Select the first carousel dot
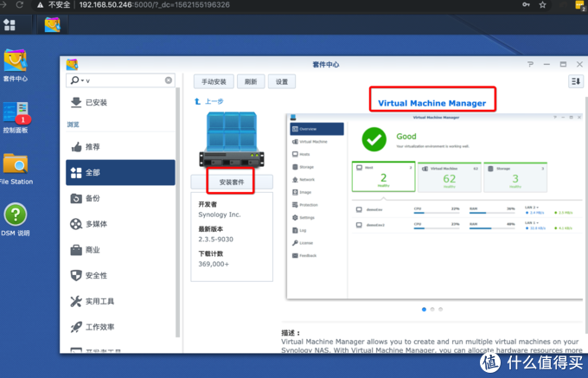This screenshot has height=378, width=588. (x=424, y=310)
